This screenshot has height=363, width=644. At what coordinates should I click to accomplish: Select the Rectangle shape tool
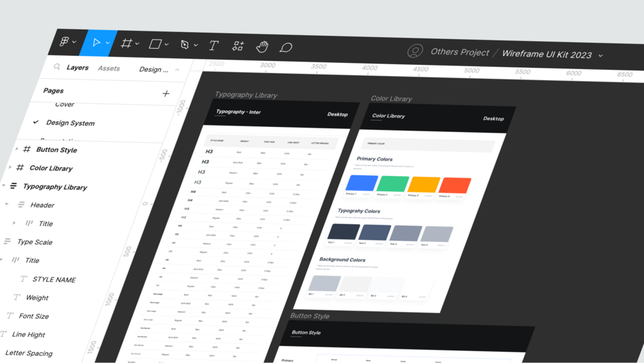coord(155,44)
